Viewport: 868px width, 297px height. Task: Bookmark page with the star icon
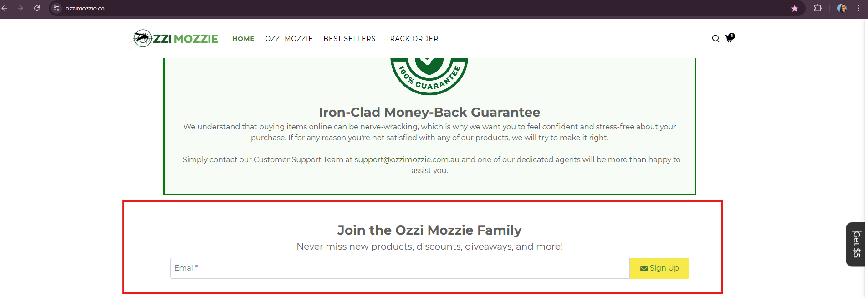795,9
